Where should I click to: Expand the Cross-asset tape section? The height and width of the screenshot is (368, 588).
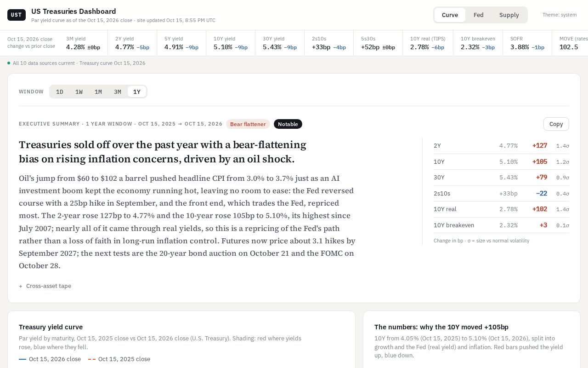click(x=45, y=286)
